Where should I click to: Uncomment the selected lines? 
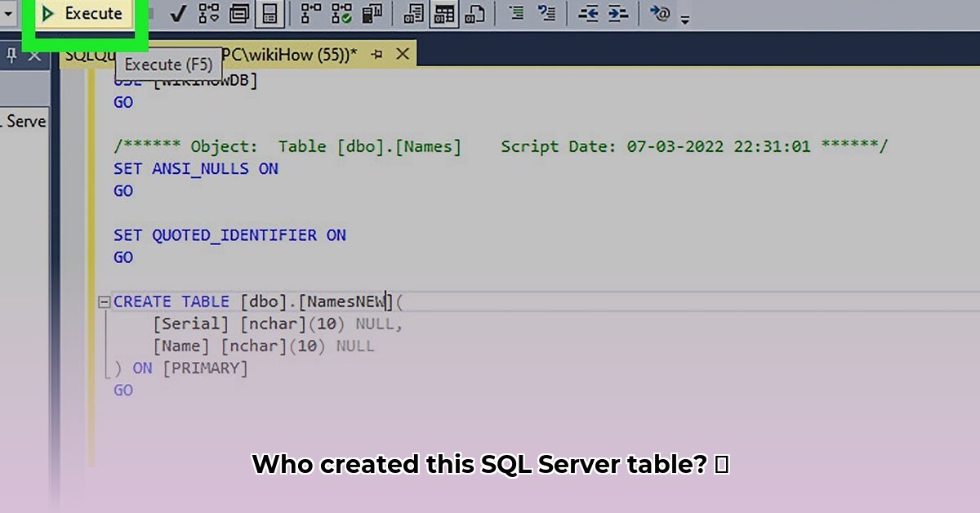tap(547, 14)
